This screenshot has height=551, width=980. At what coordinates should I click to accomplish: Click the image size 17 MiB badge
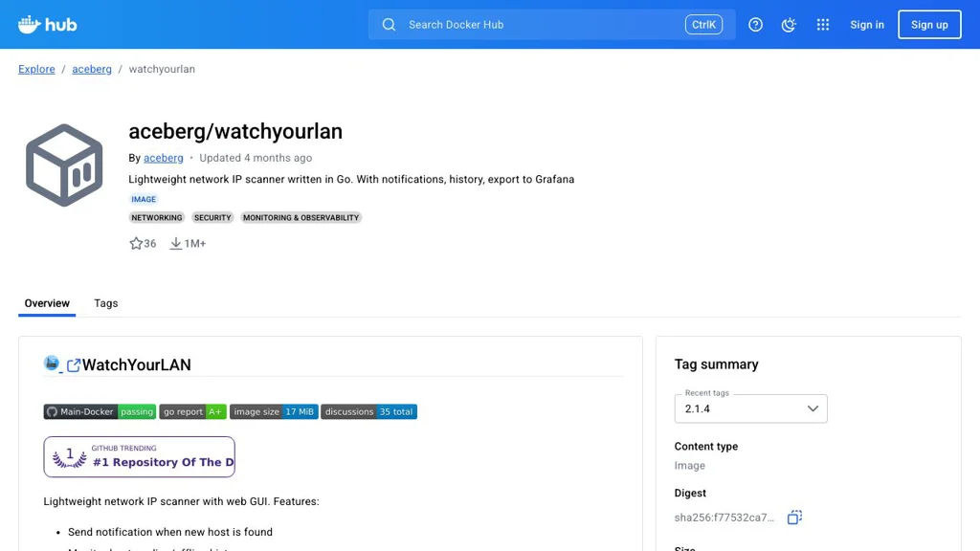point(274,411)
